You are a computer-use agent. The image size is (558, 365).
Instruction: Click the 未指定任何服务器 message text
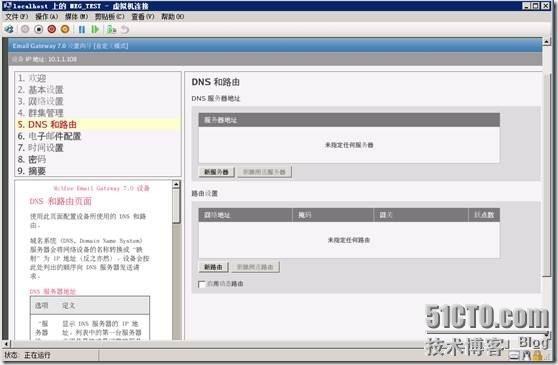tap(349, 145)
